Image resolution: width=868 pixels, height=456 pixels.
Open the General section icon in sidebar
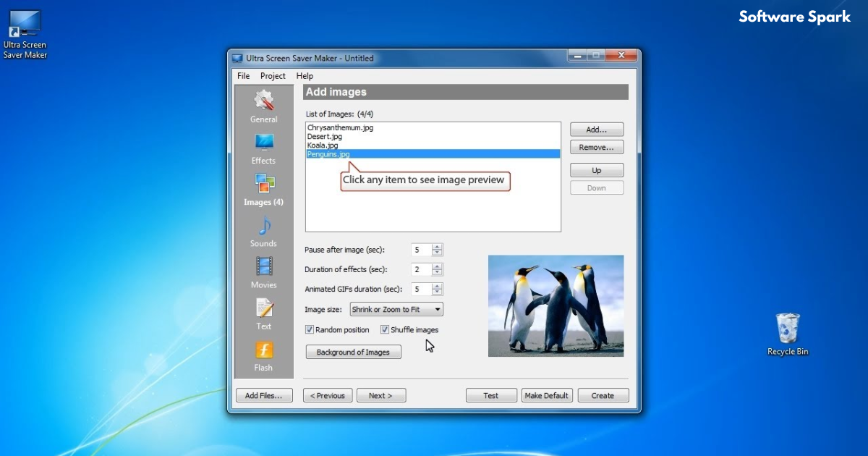click(264, 100)
